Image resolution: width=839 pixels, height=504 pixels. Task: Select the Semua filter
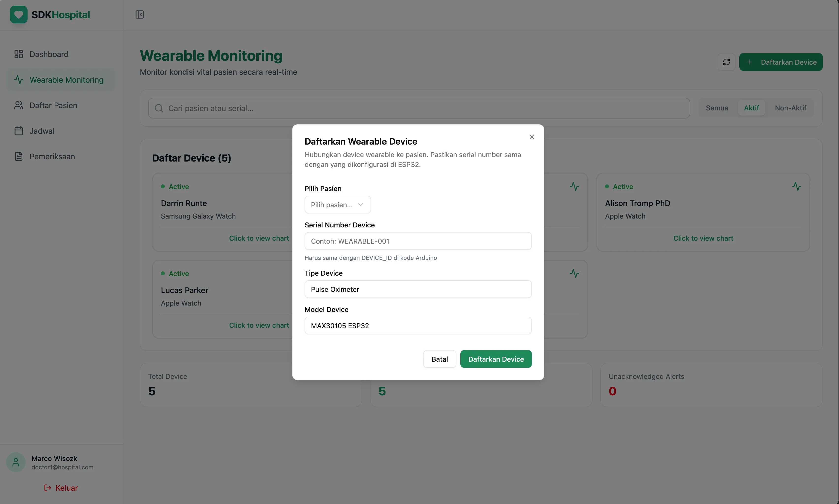[x=717, y=108]
